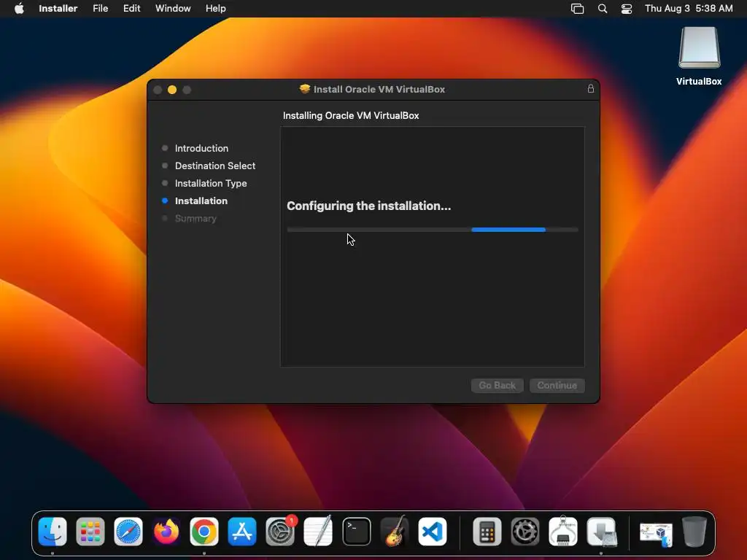Open the App Store Dock icon
The width and height of the screenshot is (747, 560).
(242, 532)
